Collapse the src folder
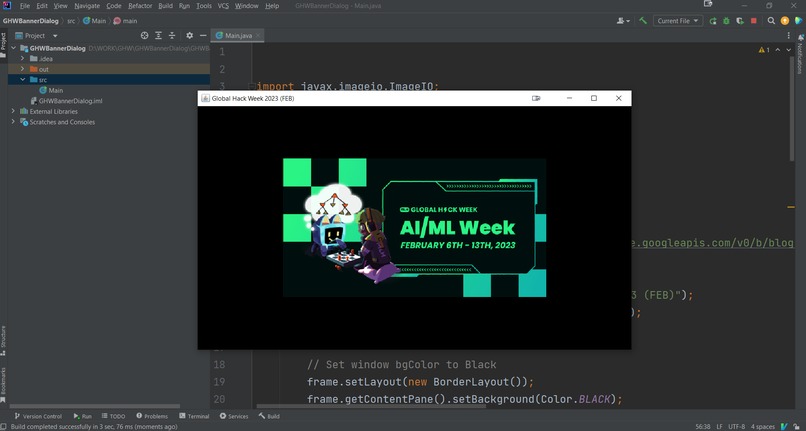The image size is (806, 431). 23,80
